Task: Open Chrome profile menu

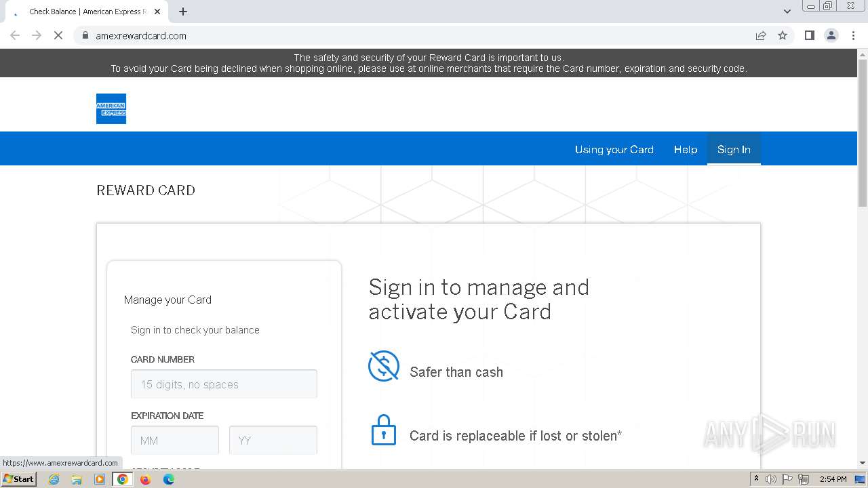Action: (x=831, y=35)
